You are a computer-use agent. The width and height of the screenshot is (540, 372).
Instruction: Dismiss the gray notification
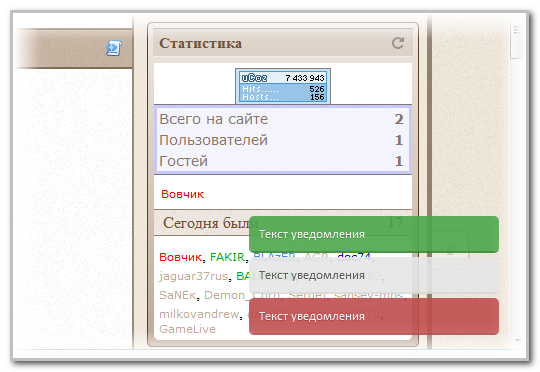click(x=374, y=275)
